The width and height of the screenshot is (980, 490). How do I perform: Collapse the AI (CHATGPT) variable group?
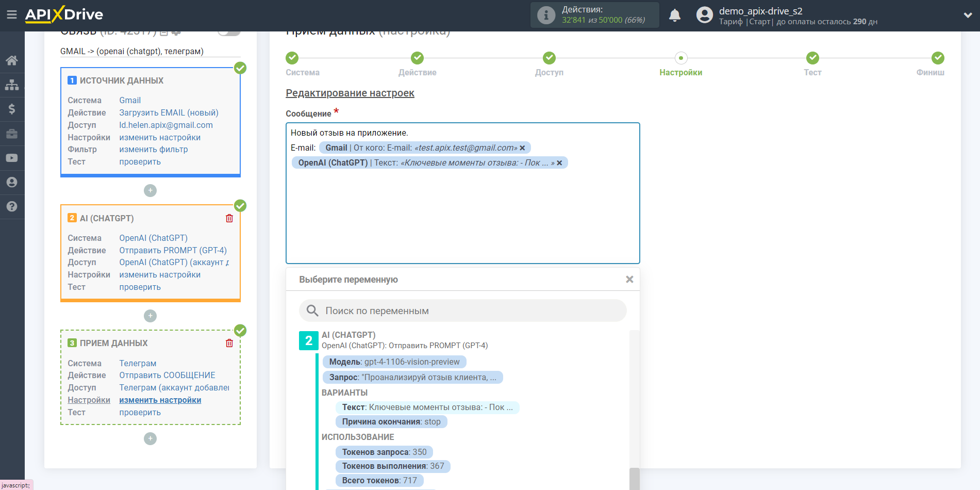(x=308, y=340)
